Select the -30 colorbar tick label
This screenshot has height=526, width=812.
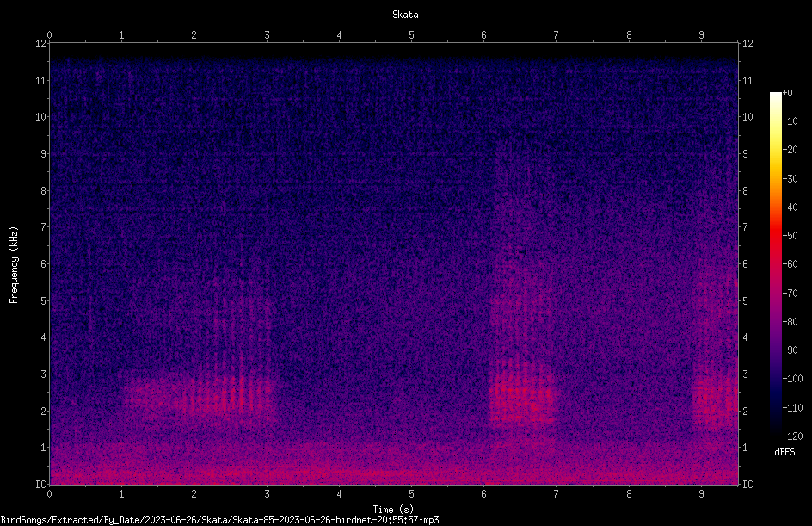790,179
